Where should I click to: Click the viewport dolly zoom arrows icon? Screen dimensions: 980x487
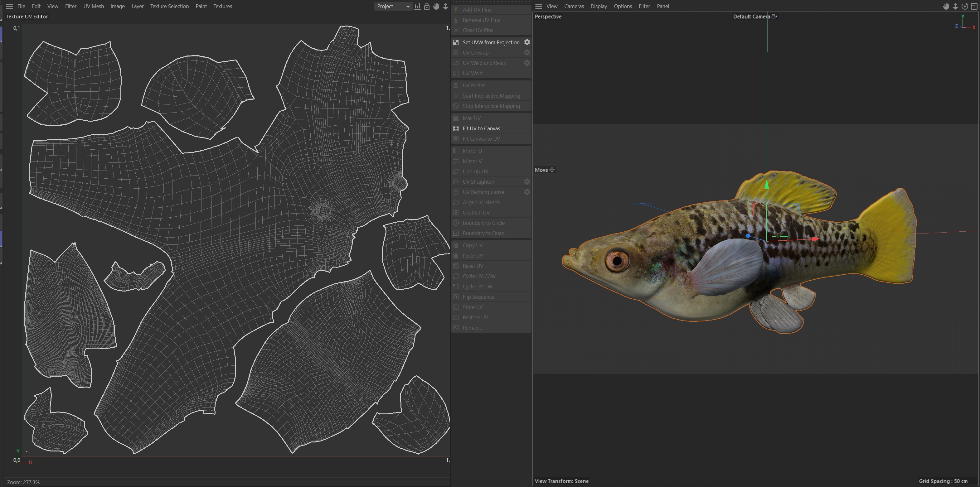pos(955,7)
